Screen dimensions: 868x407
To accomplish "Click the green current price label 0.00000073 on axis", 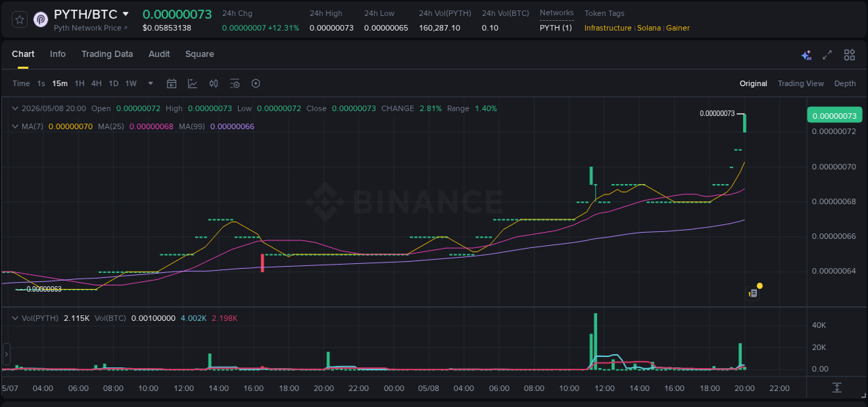I will (x=834, y=116).
